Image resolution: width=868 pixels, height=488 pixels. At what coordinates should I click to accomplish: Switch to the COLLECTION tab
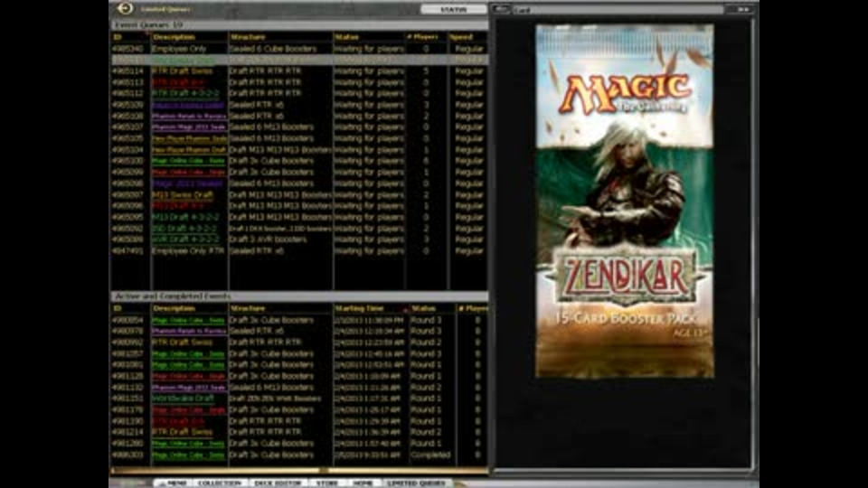coord(220,483)
